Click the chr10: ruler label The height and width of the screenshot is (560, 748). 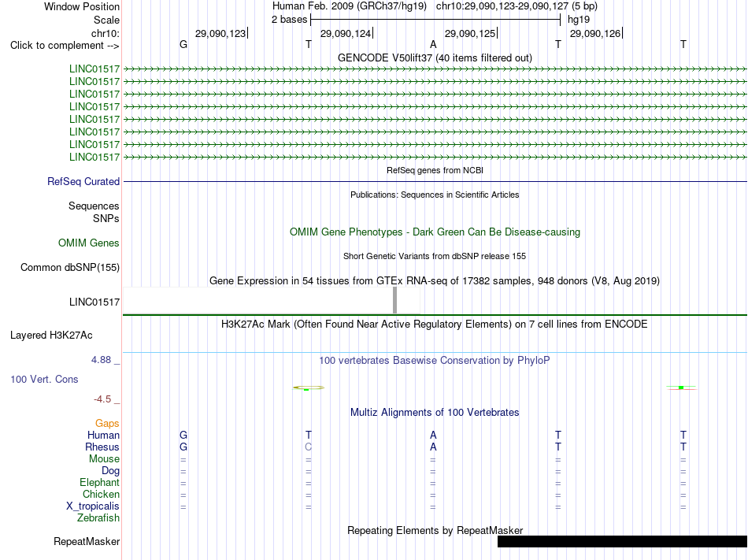(105, 33)
